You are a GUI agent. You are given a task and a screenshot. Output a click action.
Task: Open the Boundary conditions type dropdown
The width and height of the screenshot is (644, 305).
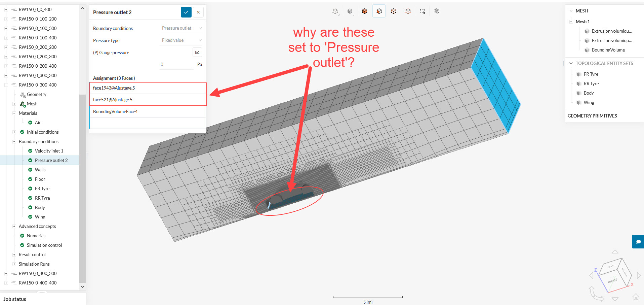pyautogui.click(x=182, y=28)
